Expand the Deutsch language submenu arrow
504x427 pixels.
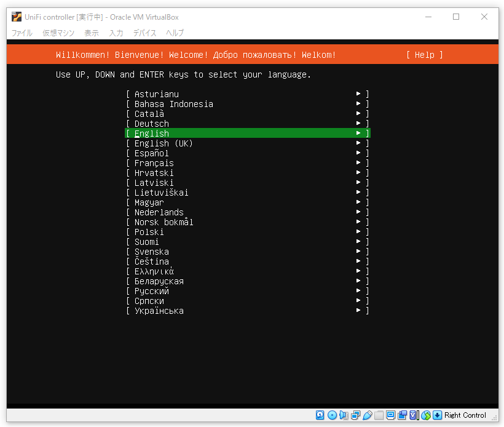point(358,124)
